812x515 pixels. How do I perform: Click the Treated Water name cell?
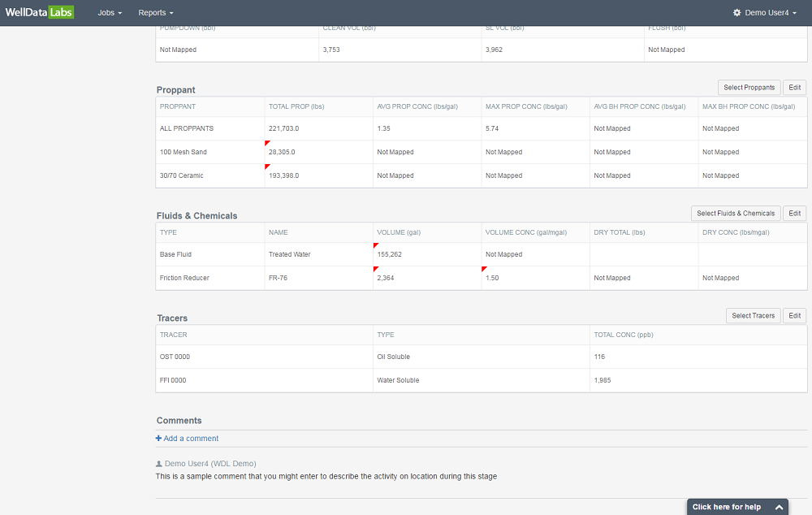(290, 254)
